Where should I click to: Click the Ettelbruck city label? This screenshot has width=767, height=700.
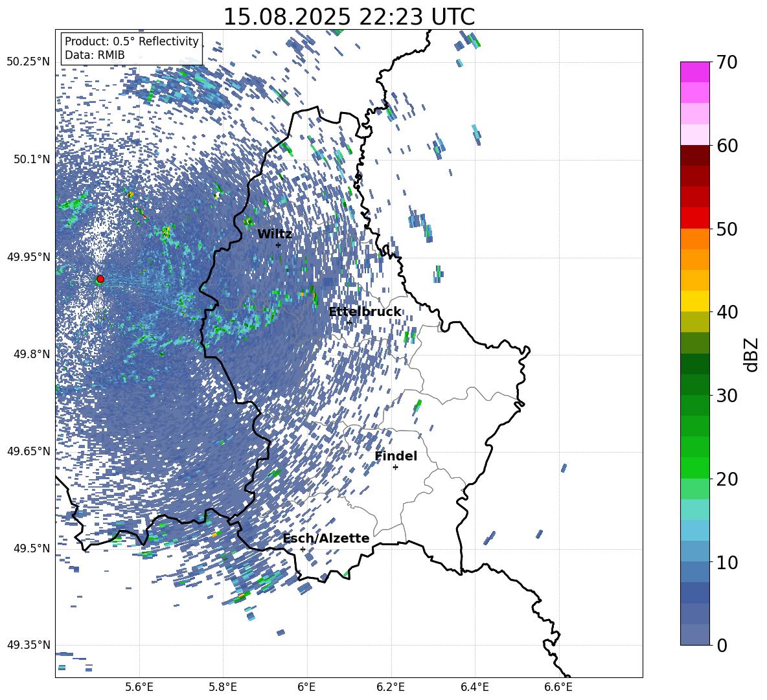pos(365,312)
